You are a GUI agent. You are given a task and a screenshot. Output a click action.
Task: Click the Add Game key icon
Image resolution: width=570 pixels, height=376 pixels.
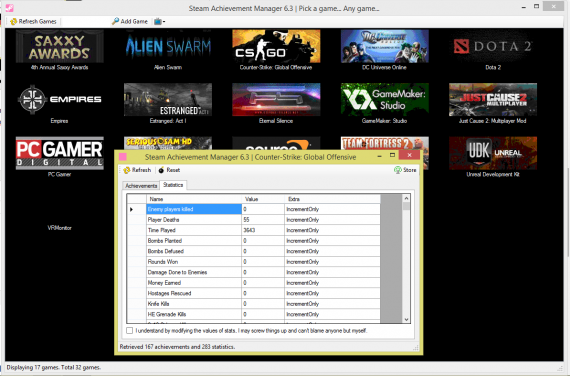coord(115,21)
